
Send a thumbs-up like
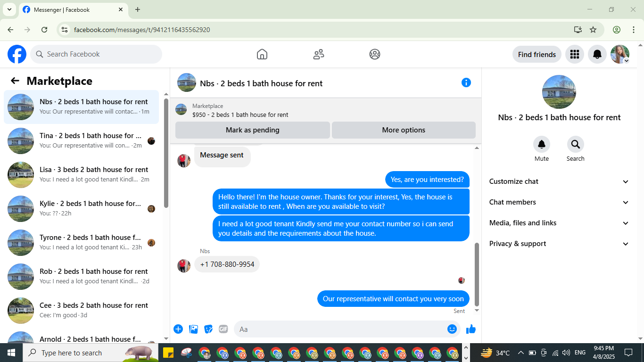471,329
